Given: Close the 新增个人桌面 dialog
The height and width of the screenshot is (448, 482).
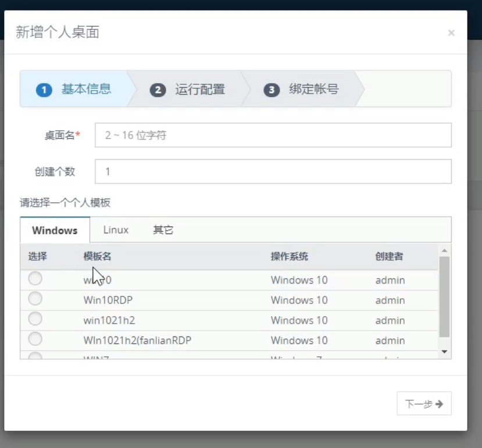Looking at the screenshot, I should tap(451, 33).
